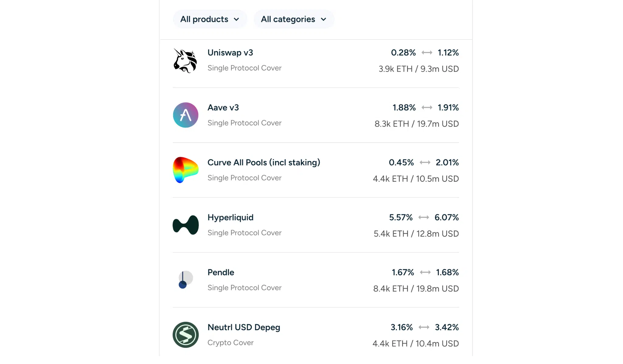Screen dimensions: 623x364
Task: Select the Hyperliquid logo icon
Action: tap(186, 225)
